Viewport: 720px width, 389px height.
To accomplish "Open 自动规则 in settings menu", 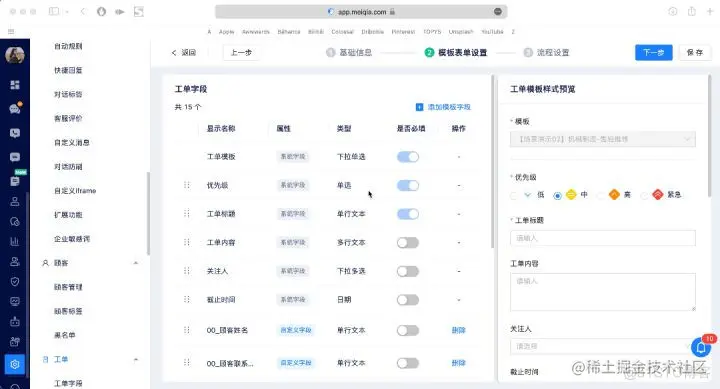I will (68, 46).
